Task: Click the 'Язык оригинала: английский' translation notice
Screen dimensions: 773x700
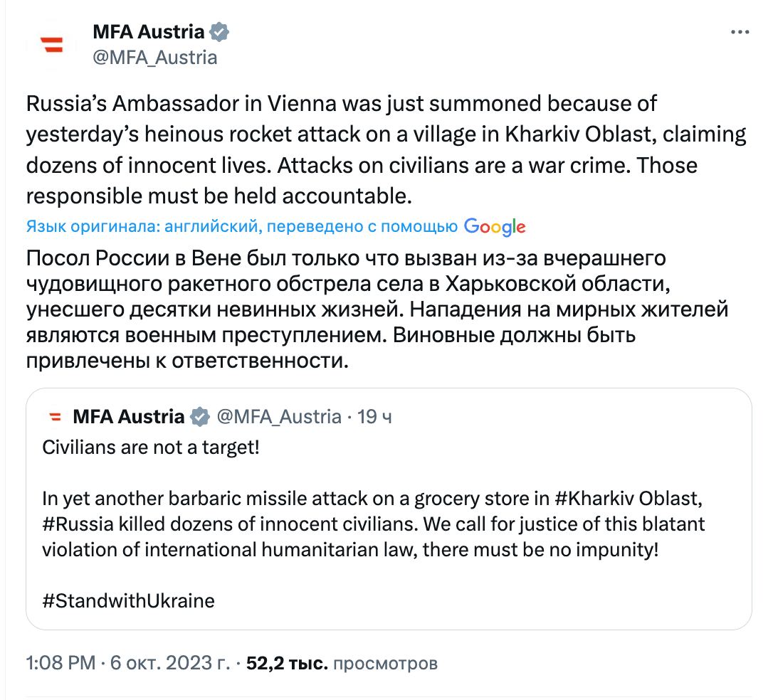Action: point(242,227)
